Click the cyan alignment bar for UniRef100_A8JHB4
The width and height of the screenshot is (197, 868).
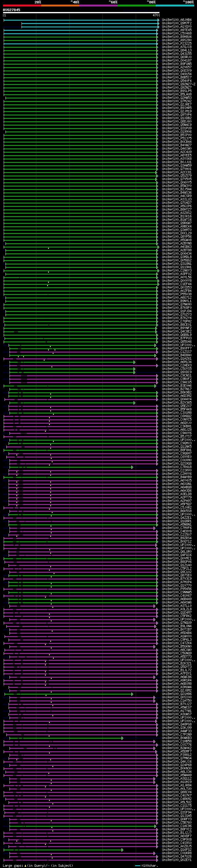point(81,20)
